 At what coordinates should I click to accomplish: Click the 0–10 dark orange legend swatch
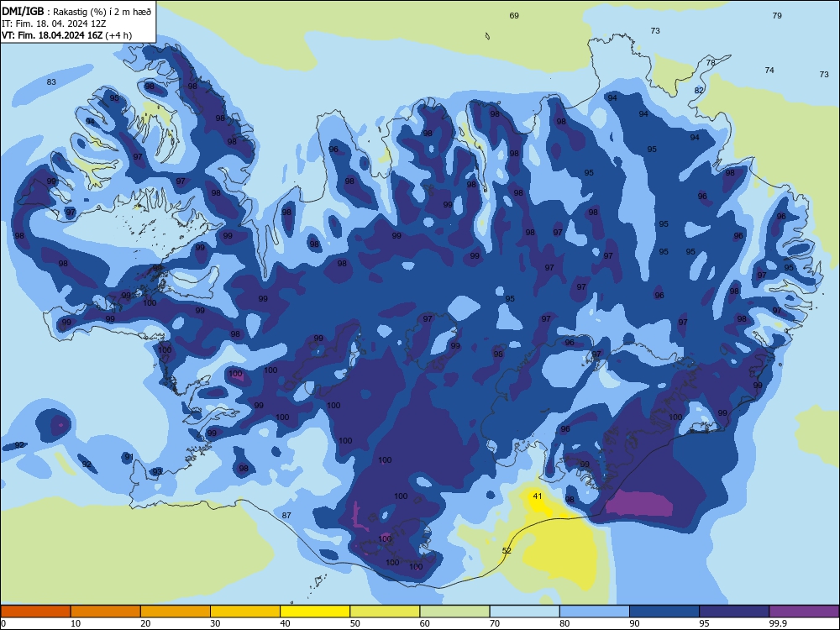coord(35,612)
